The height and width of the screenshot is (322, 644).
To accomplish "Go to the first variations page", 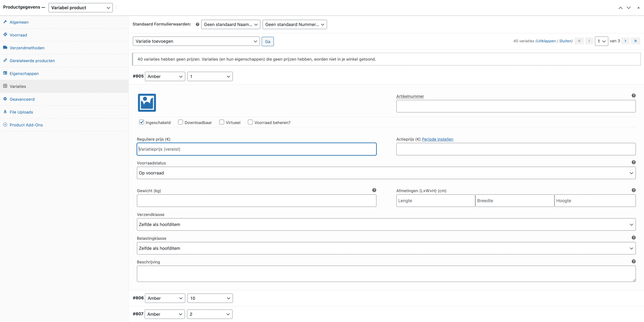I will (579, 41).
